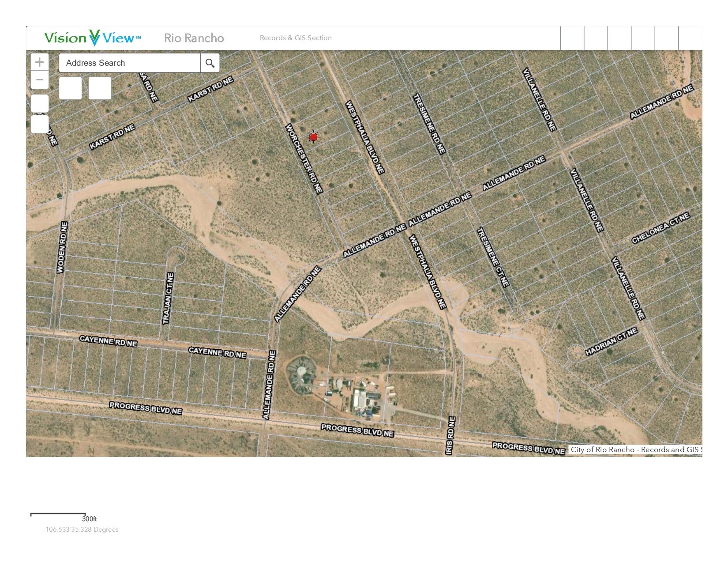Image resolution: width=728 pixels, height=563 pixels.
Task: Select the CHELONEA CT NE road label
Action: (x=660, y=228)
